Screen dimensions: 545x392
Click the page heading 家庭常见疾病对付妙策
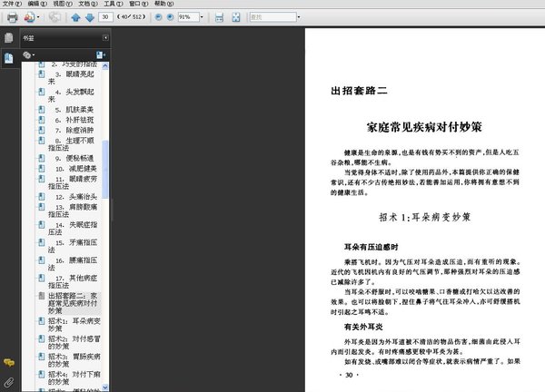pyautogui.click(x=424, y=127)
